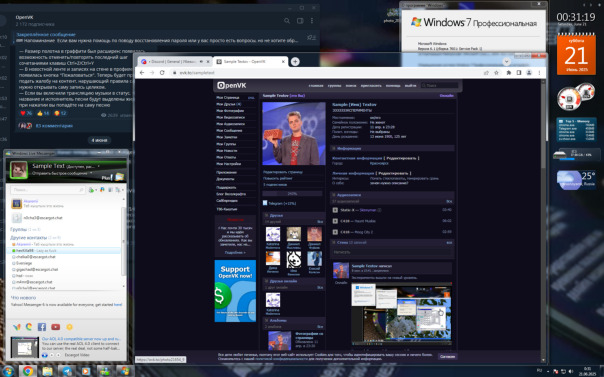Click the OpenVK logo in site header
The image size is (604, 377).
click(232, 85)
